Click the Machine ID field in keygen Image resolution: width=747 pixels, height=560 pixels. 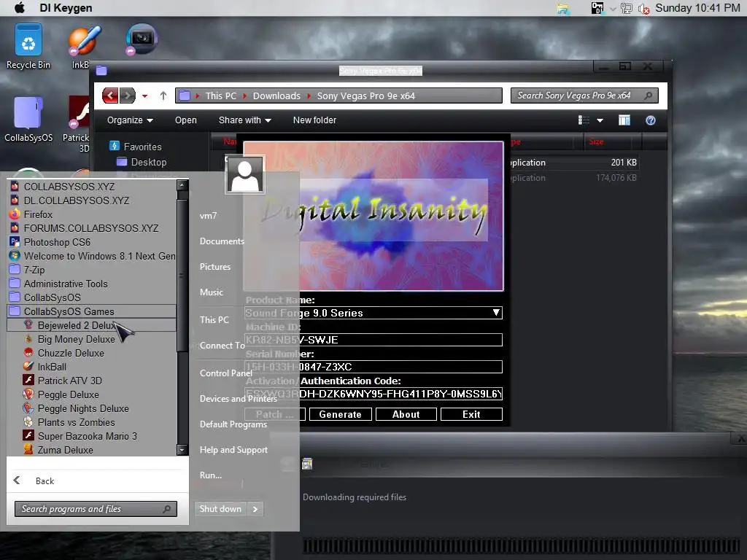click(x=373, y=340)
